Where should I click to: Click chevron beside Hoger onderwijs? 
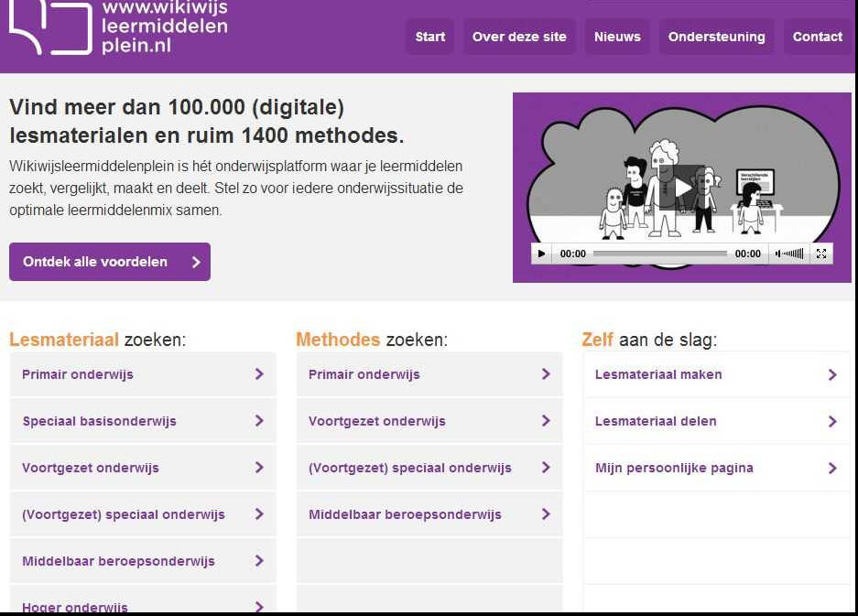click(259, 606)
